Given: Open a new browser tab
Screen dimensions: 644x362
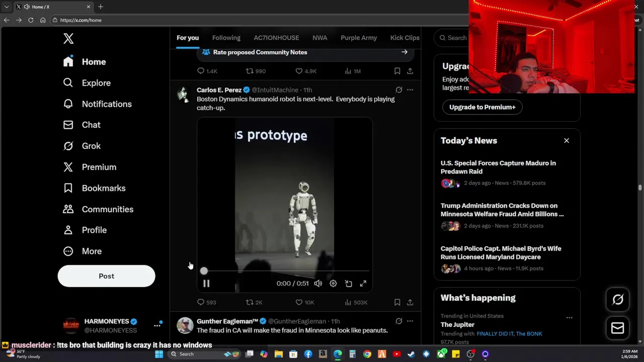Looking at the screenshot, I should 101,7.
